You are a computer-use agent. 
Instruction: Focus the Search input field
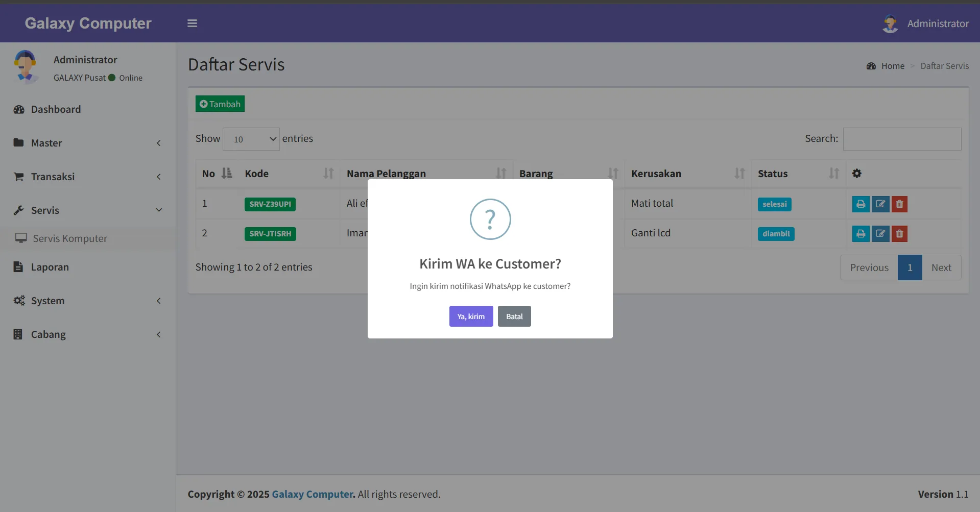902,139
